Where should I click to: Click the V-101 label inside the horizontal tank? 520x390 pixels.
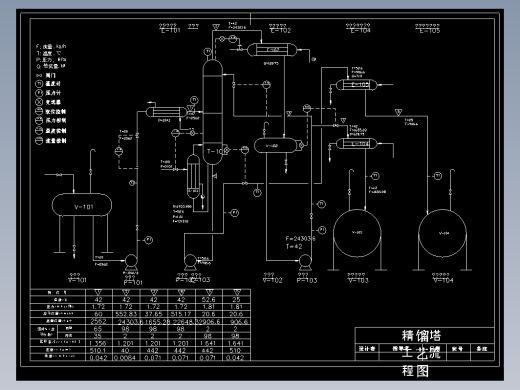click(84, 207)
